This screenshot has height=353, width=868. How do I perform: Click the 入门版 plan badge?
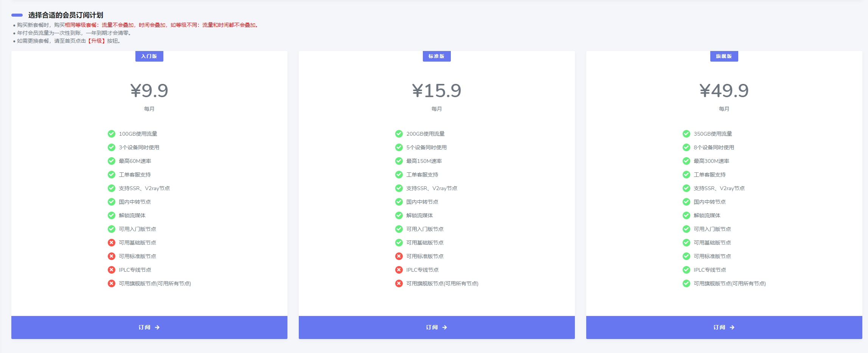point(149,56)
